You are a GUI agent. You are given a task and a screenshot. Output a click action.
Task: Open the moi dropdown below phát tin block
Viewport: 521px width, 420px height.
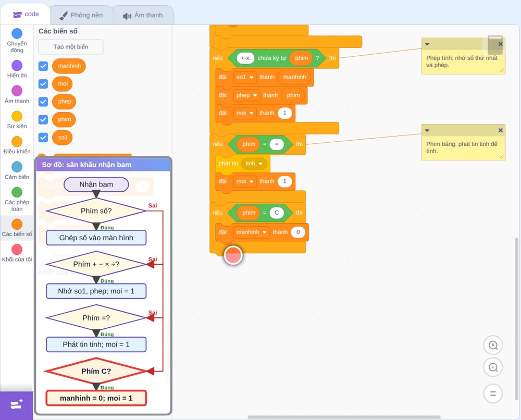(x=245, y=181)
